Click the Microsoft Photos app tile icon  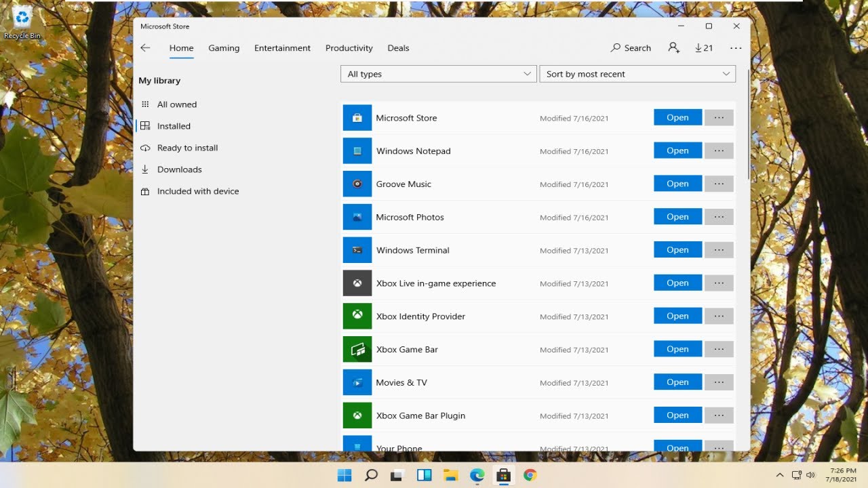pos(357,217)
